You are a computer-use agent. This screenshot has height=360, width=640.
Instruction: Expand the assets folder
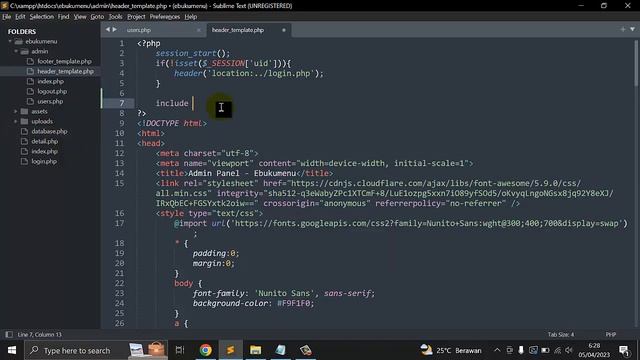(16, 111)
